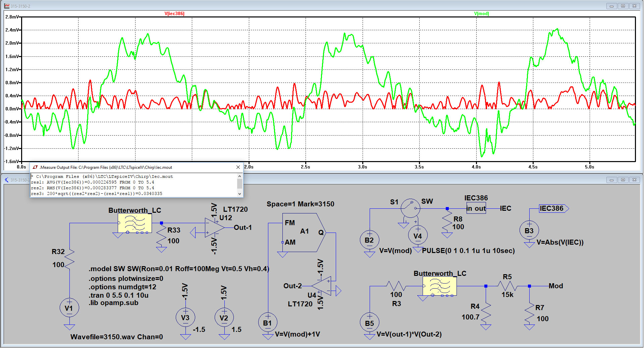
Task: Click the IEC net label
Action: point(505,208)
